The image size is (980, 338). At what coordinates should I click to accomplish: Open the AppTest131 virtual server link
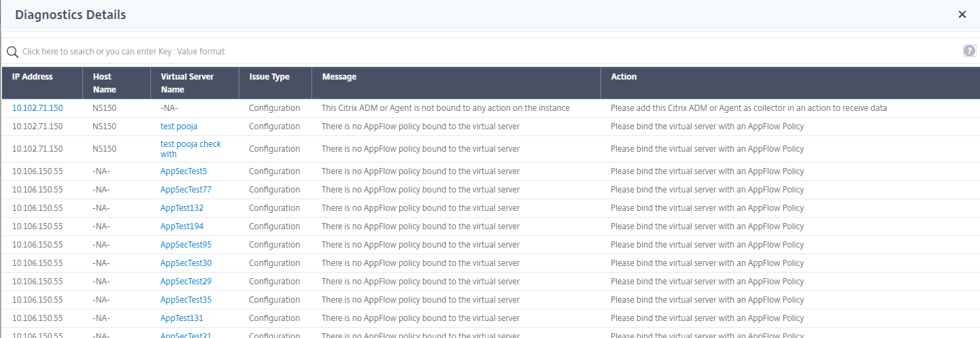(182, 318)
